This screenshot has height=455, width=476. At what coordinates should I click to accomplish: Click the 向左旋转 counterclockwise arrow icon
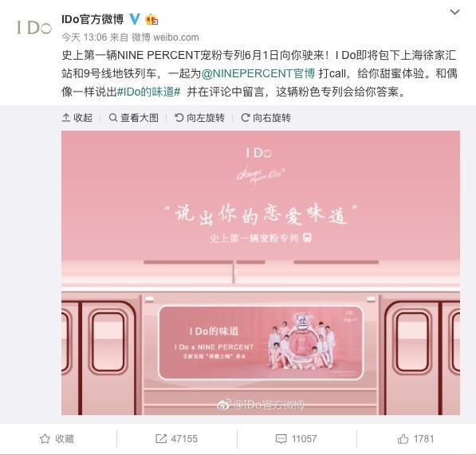click(x=179, y=118)
